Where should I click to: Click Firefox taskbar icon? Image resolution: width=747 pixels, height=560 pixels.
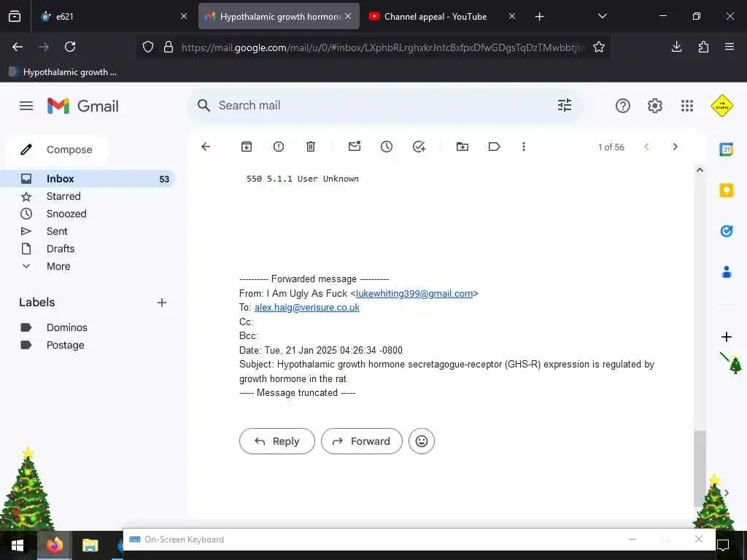(x=54, y=545)
